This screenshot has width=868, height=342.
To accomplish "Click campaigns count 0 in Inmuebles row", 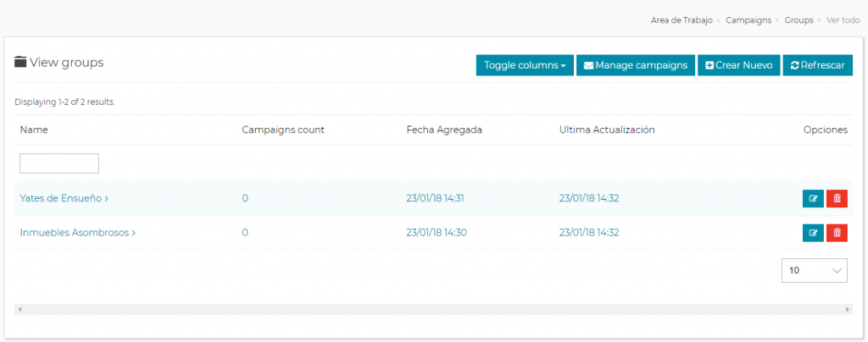I will (245, 233).
